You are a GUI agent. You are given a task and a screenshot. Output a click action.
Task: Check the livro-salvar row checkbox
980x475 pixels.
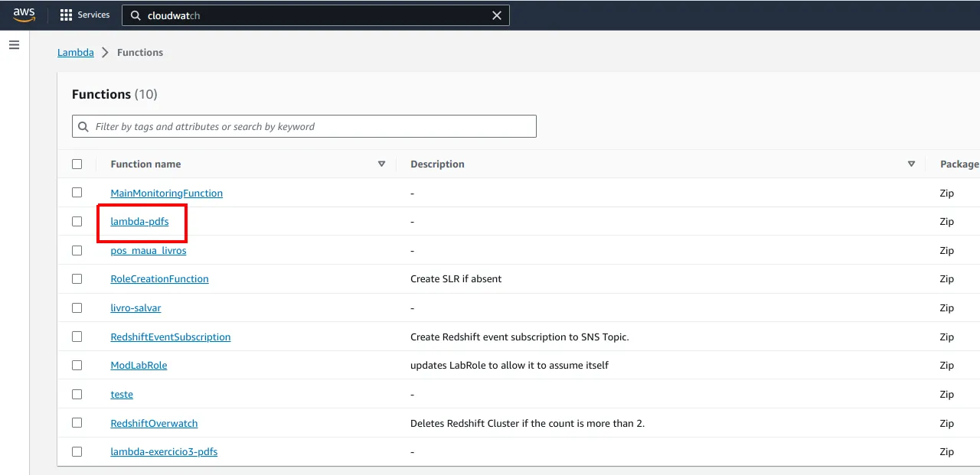(x=77, y=307)
